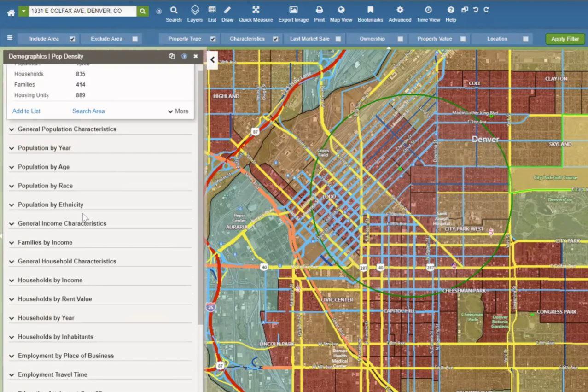The width and height of the screenshot is (588, 392).
Task: Switch the Map View
Action: click(341, 13)
